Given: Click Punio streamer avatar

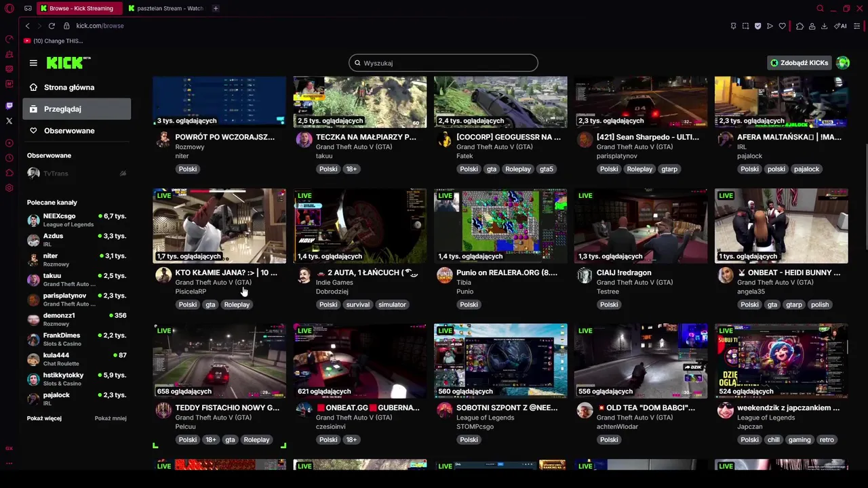Looking at the screenshot, I should click(445, 275).
